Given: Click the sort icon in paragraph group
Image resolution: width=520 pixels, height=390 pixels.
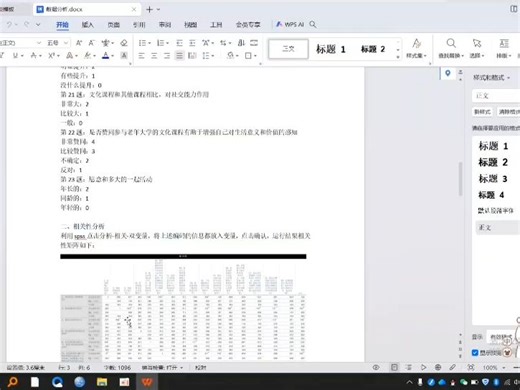Looking at the screenshot, I should pos(241,43).
